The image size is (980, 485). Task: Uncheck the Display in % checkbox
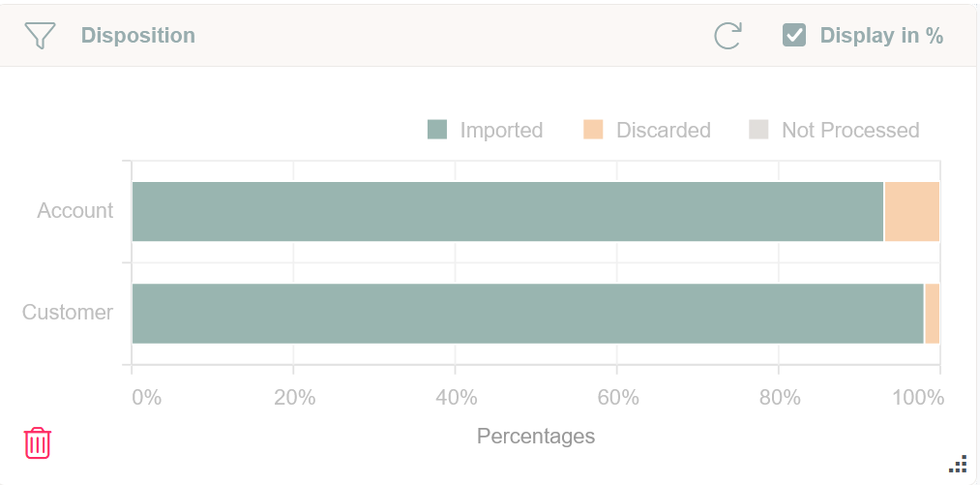click(794, 36)
